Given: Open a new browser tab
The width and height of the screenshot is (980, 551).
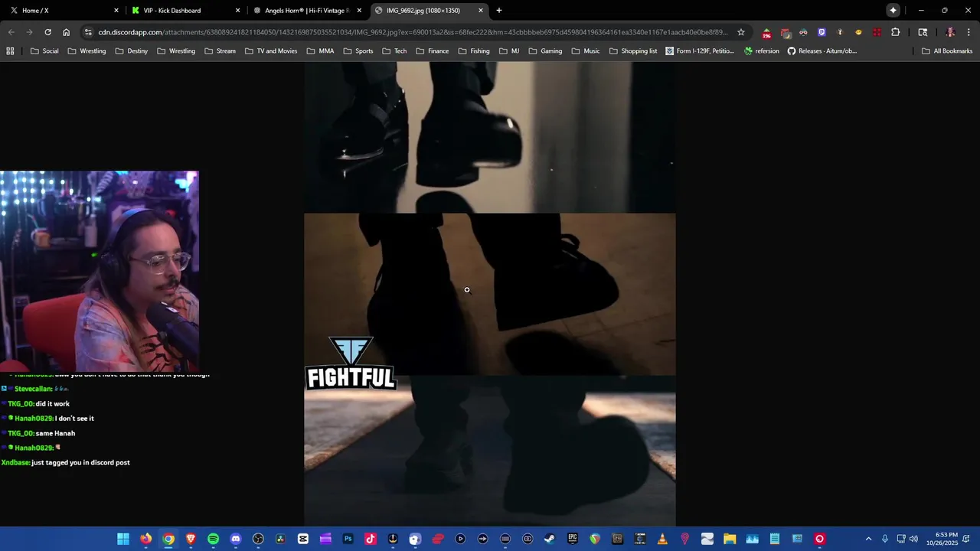Looking at the screenshot, I should (x=499, y=11).
